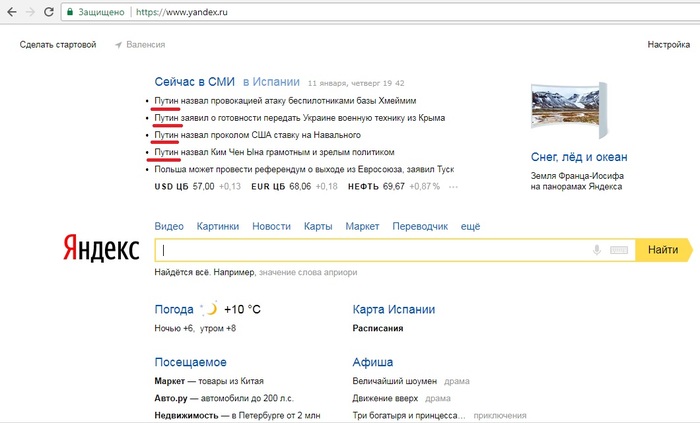Open the Новости service tab

pyautogui.click(x=271, y=226)
